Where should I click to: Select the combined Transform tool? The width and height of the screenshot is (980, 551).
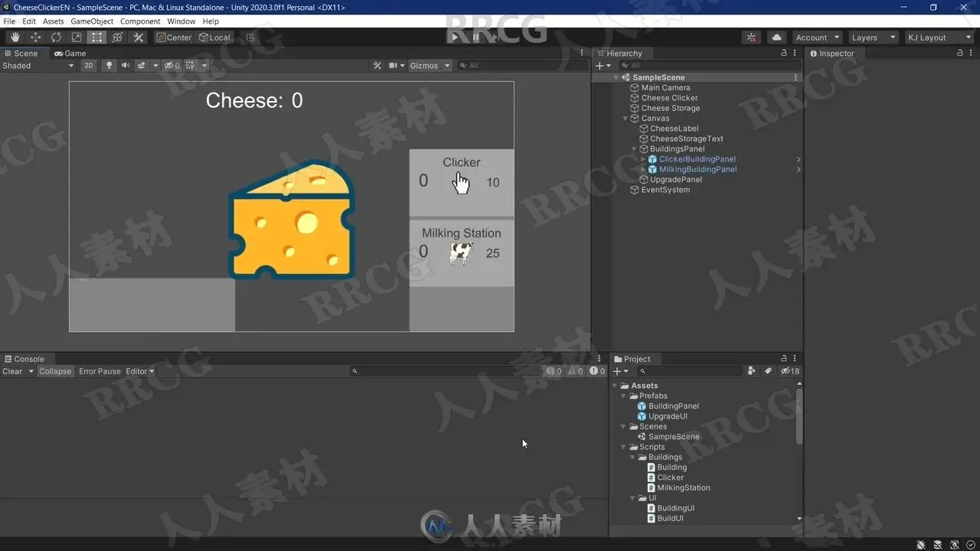coord(118,37)
